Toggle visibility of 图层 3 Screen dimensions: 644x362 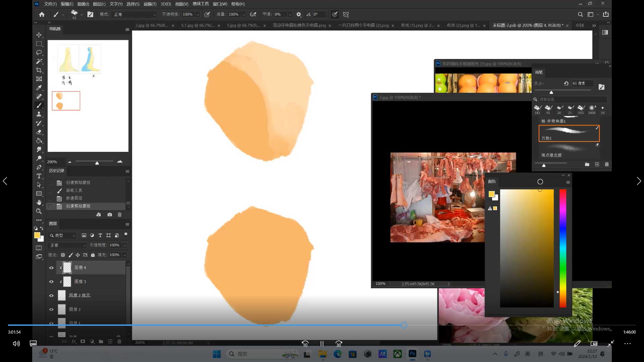point(51,282)
